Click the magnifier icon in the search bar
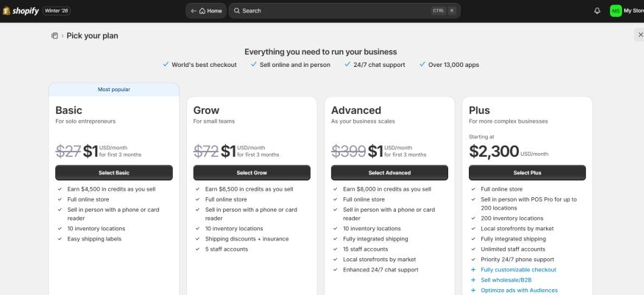 coord(236,11)
